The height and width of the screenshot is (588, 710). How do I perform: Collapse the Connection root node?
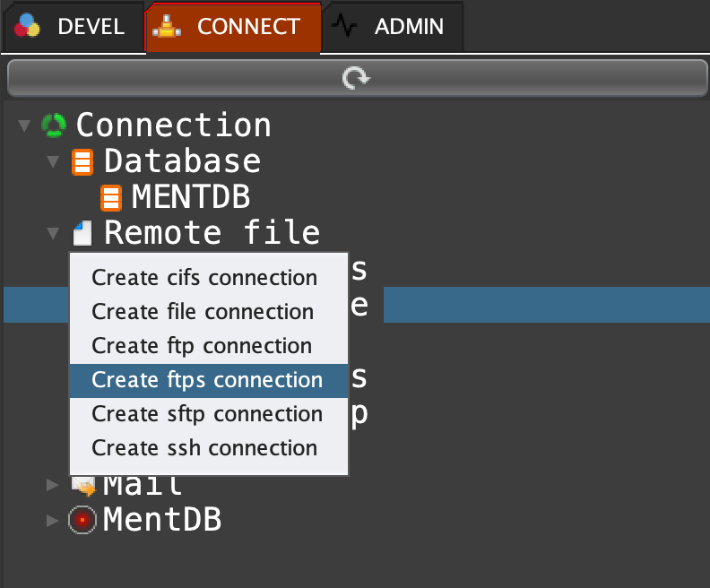pos(24,125)
